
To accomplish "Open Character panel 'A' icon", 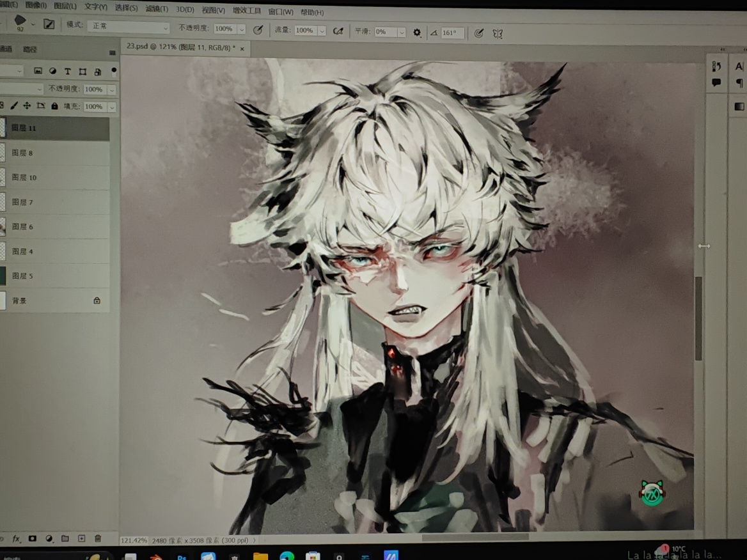I will [739, 66].
